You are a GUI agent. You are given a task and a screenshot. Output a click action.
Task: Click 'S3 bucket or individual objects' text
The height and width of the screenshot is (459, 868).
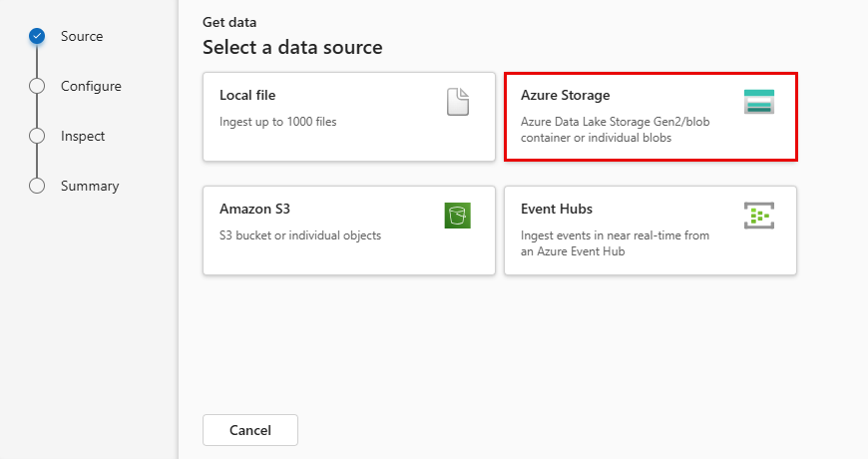click(300, 235)
